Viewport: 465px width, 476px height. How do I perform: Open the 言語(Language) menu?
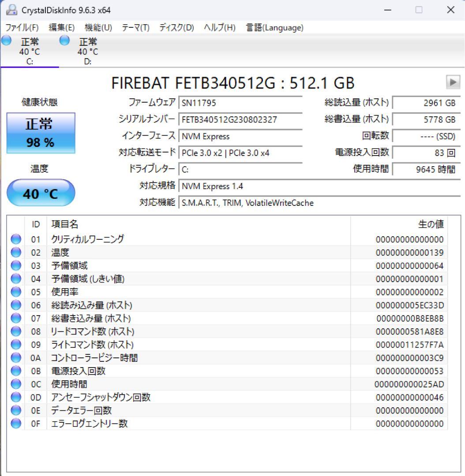274,27
